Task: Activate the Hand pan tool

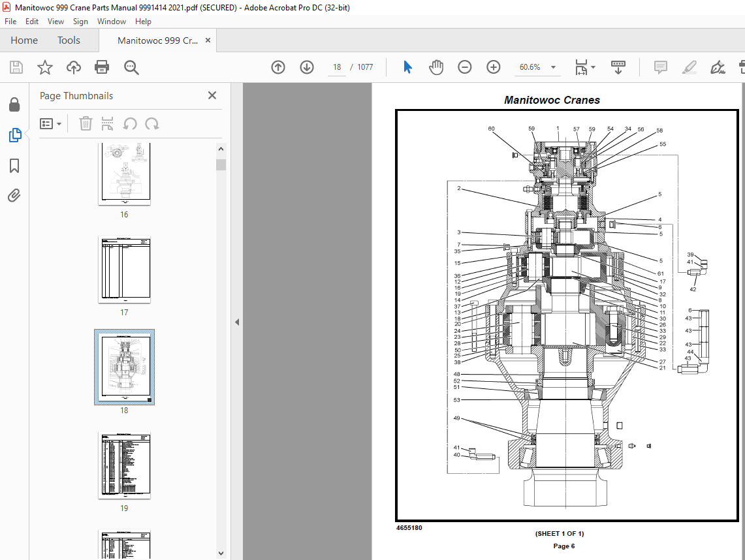Action: coord(436,67)
